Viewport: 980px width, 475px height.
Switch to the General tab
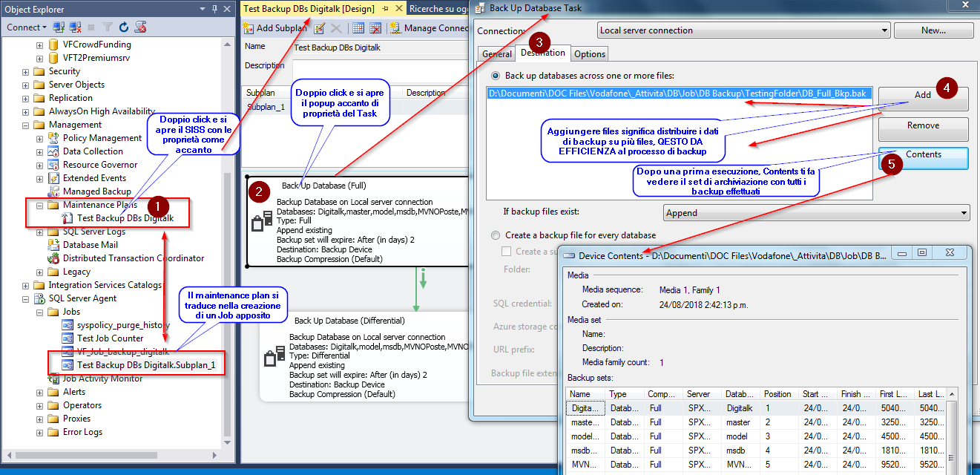[496, 53]
